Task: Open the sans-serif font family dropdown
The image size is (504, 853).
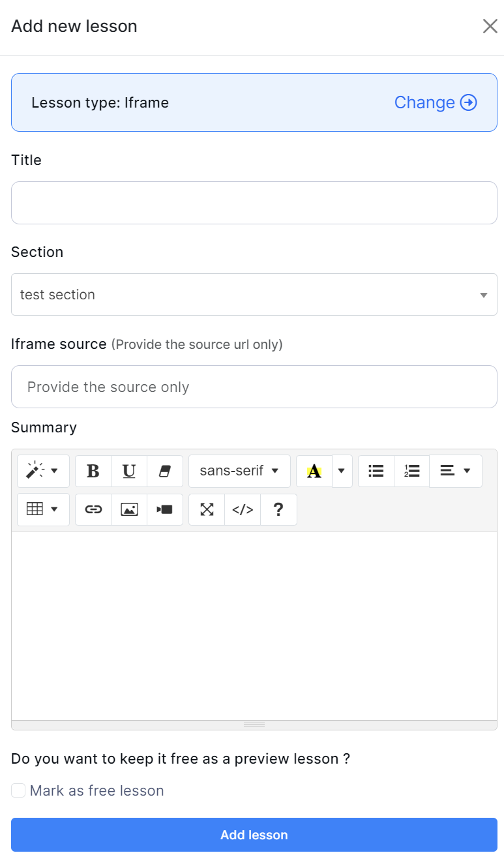Action: 239,471
